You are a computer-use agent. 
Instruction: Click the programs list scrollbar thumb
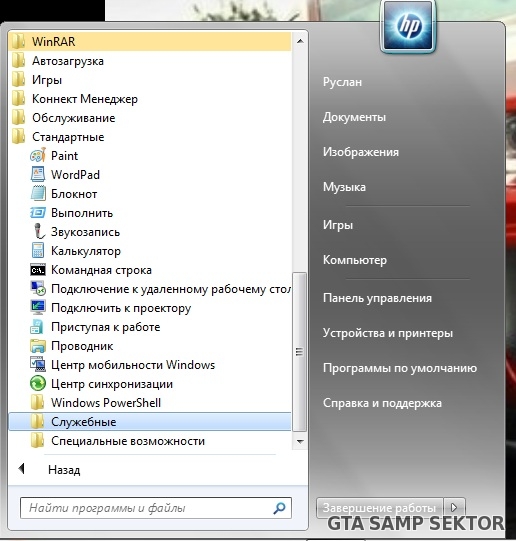[299, 352]
